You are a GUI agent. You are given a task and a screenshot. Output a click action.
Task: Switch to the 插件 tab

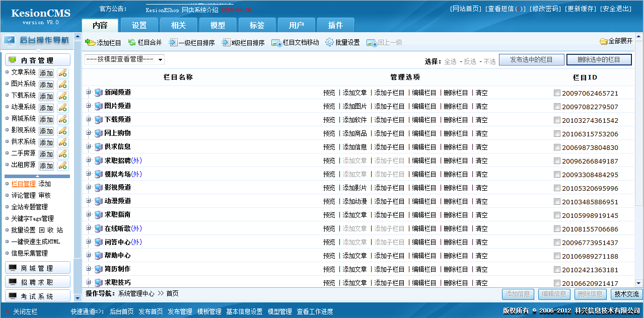click(x=335, y=25)
